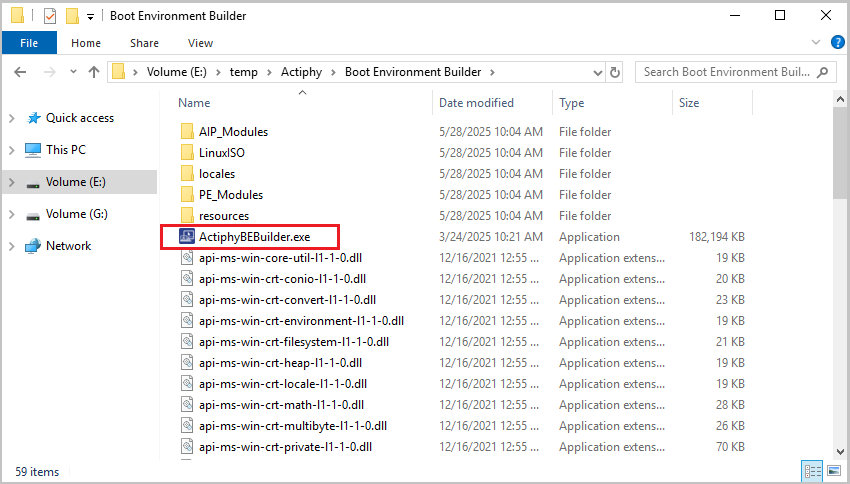Click Volume (E:) in the address breadcrumb
This screenshot has width=850, height=484.
click(x=177, y=72)
